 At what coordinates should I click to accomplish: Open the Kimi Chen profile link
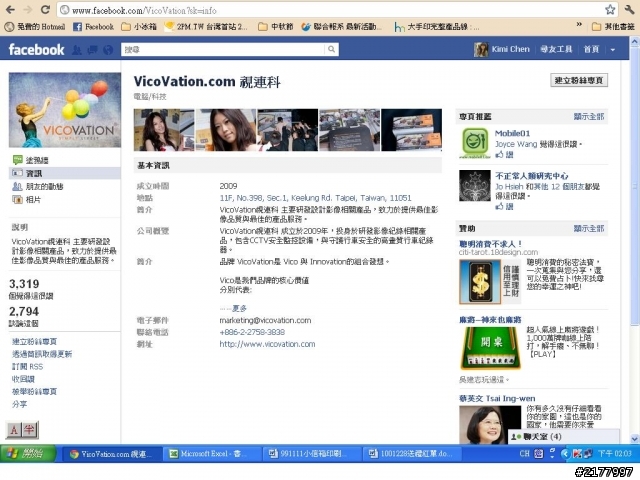510,49
